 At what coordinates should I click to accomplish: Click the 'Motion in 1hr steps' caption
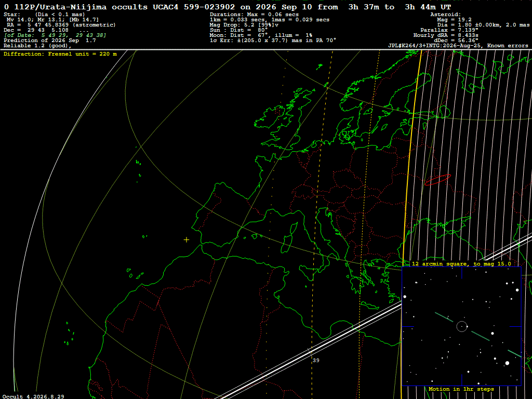pyautogui.click(x=461, y=389)
